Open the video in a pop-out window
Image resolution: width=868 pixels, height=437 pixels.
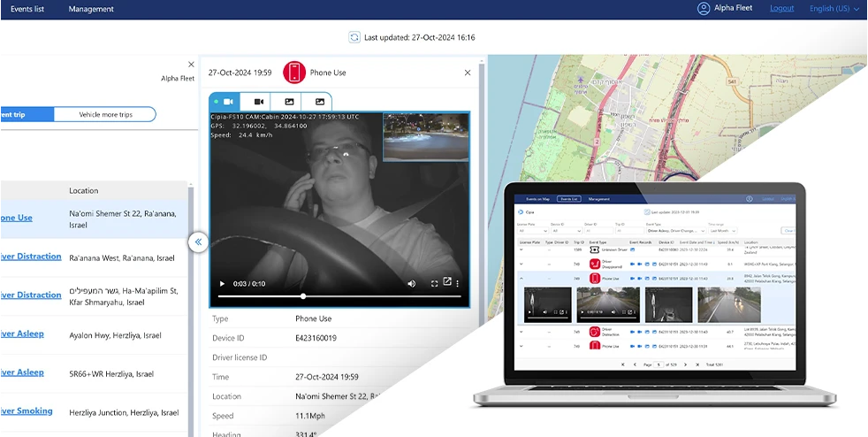447,282
